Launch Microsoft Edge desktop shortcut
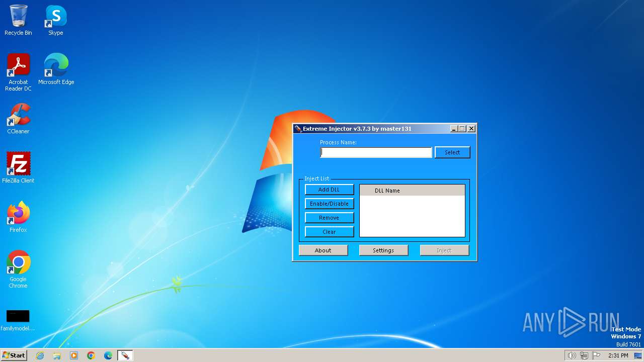This screenshot has height=362, width=644. (56, 69)
